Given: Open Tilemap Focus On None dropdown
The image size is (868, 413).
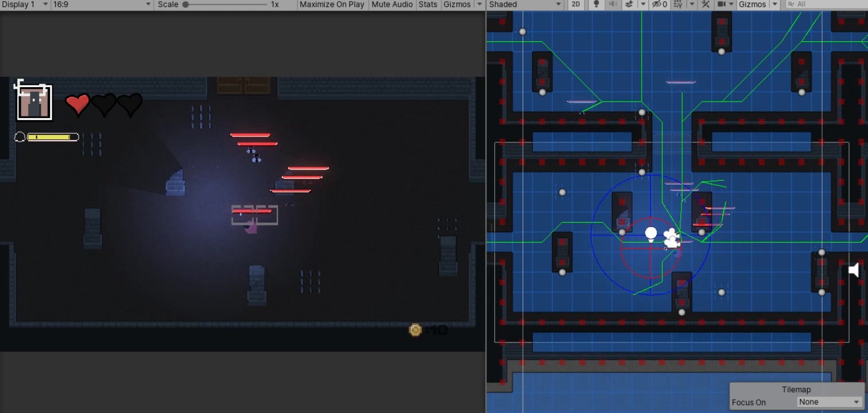Looking at the screenshot, I should click(x=830, y=402).
